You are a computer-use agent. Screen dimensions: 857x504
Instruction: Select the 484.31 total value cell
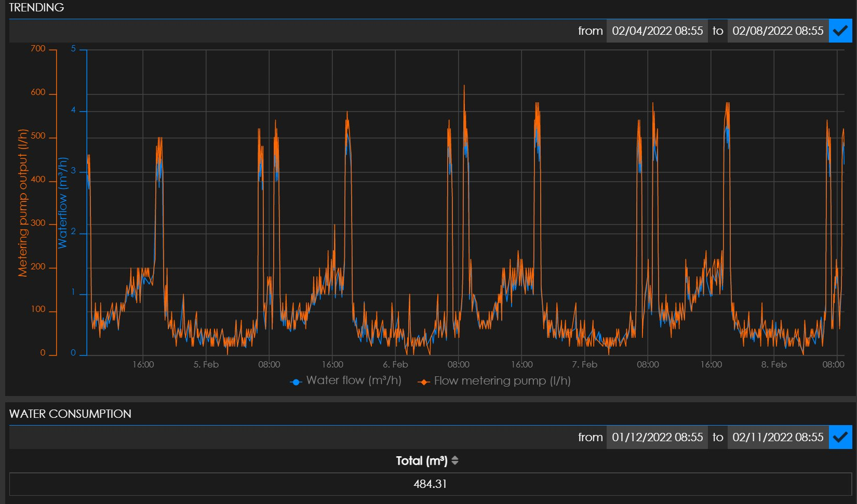[431, 484]
